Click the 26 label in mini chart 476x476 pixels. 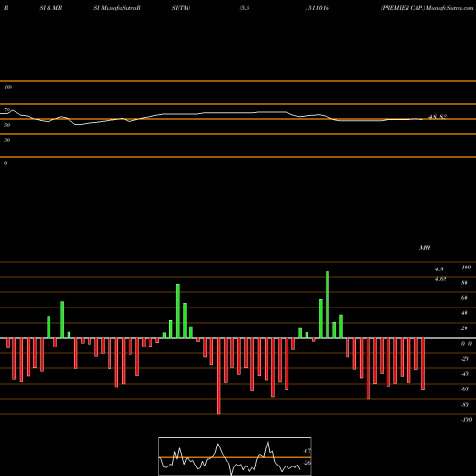coord(307,463)
